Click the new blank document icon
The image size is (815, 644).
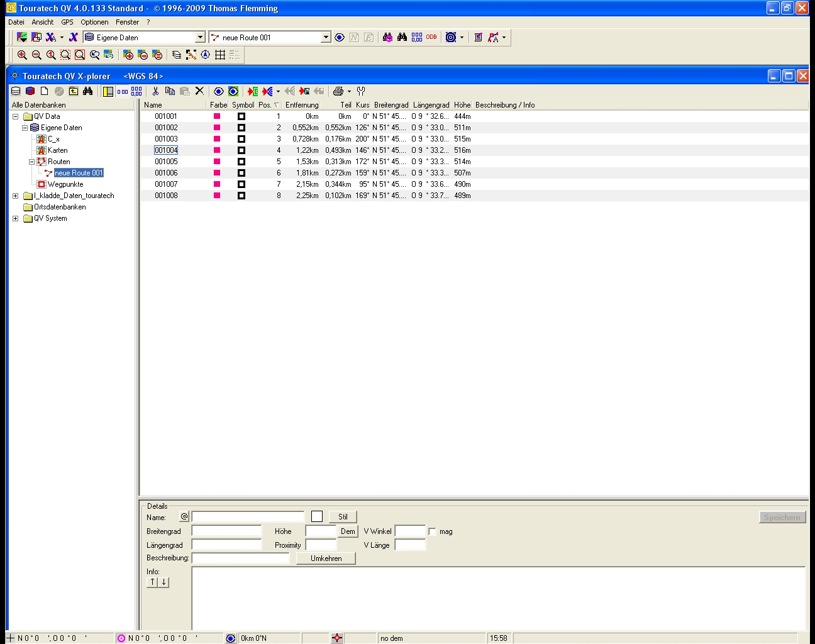click(45, 91)
